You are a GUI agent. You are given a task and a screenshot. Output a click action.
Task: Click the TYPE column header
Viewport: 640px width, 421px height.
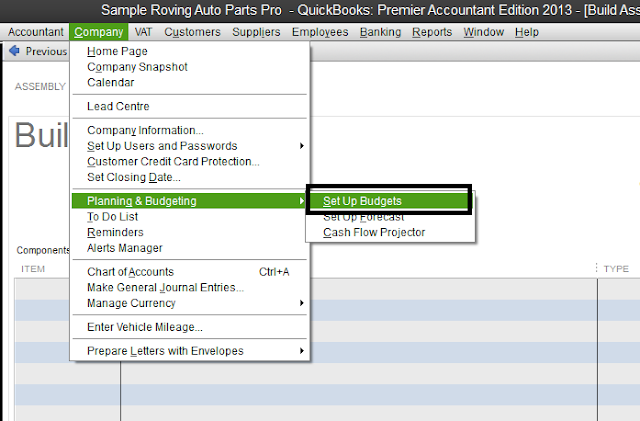coord(616,269)
